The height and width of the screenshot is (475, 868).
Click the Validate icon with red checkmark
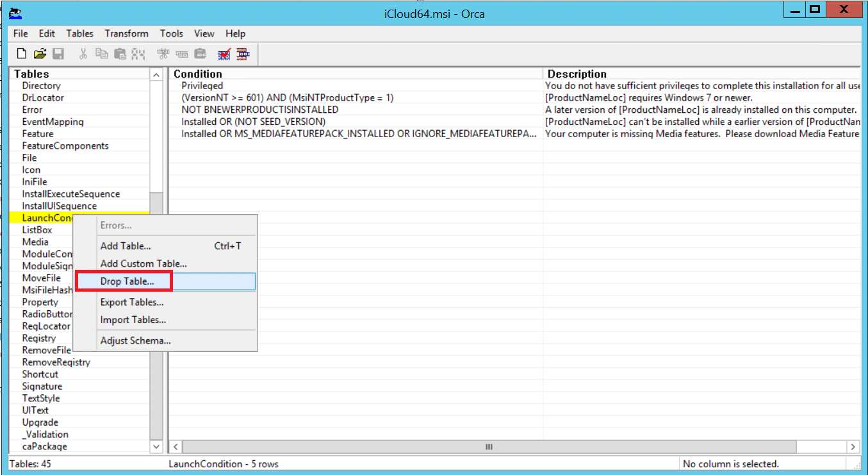click(224, 54)
